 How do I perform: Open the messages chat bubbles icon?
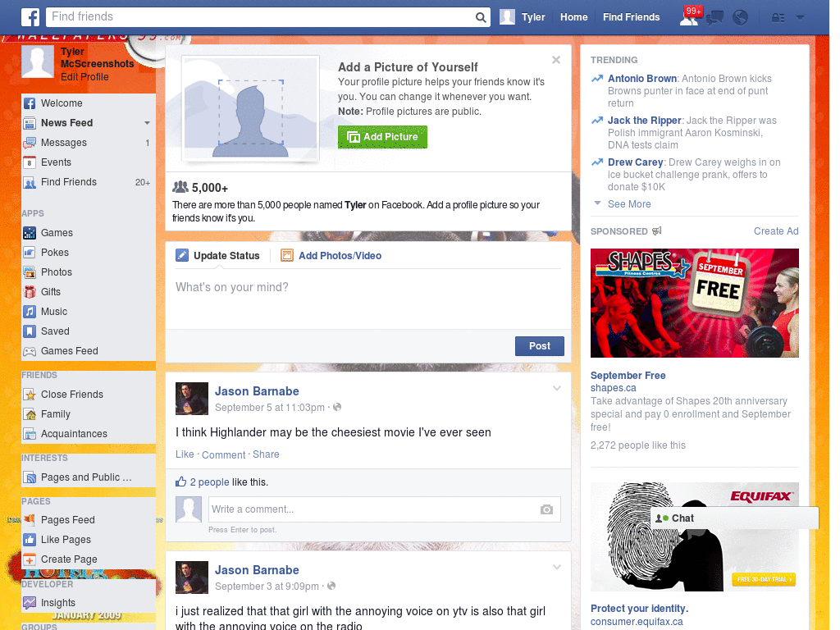click(714, 18)
